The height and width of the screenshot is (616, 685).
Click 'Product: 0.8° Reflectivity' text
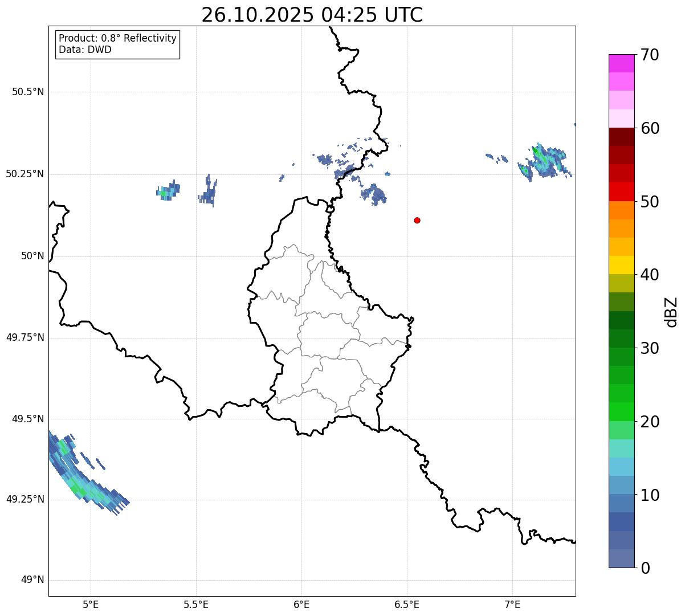coord(118,38)
